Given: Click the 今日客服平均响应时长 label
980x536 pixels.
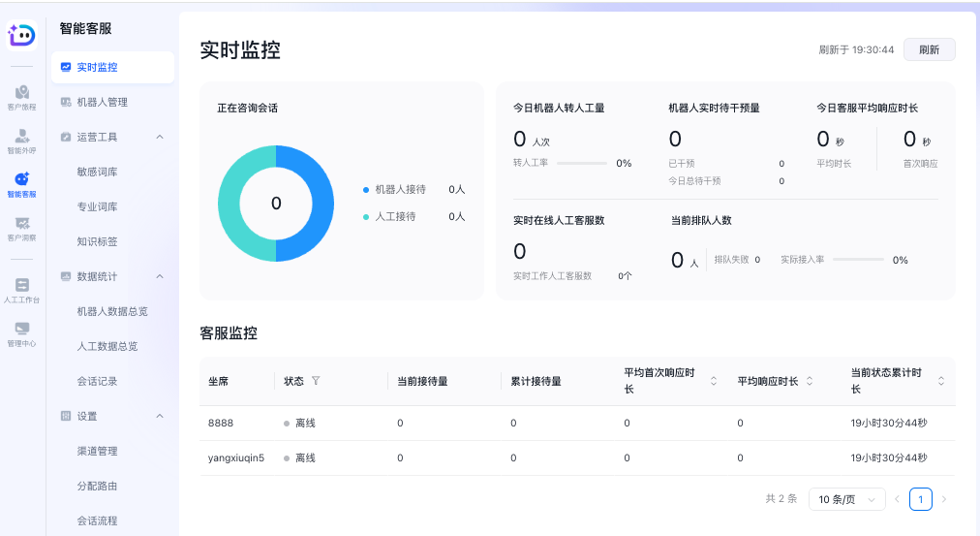Looking at the screenshot, I should pyautogui.click(x=867, y=108).
